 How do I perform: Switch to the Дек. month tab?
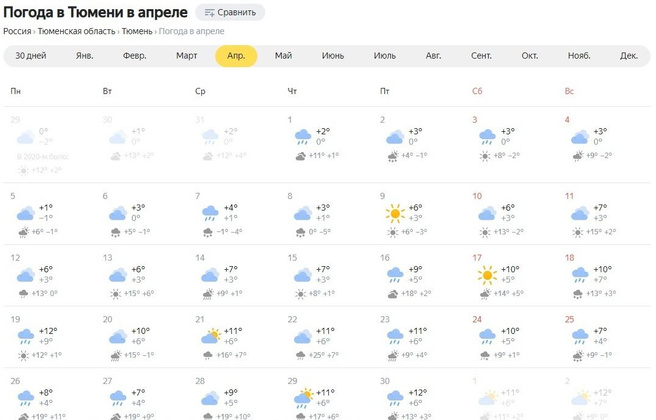point(628,56)
